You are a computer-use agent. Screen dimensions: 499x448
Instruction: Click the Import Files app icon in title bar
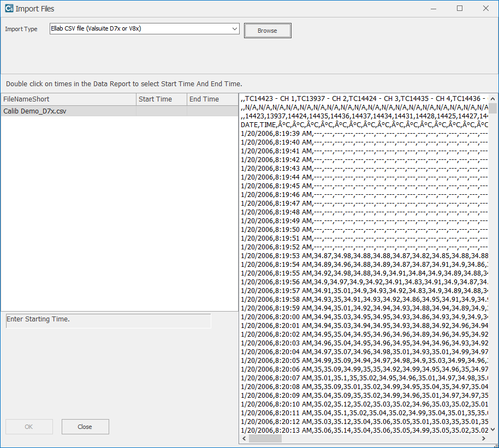pyautogui.click(x=9, y=9)
